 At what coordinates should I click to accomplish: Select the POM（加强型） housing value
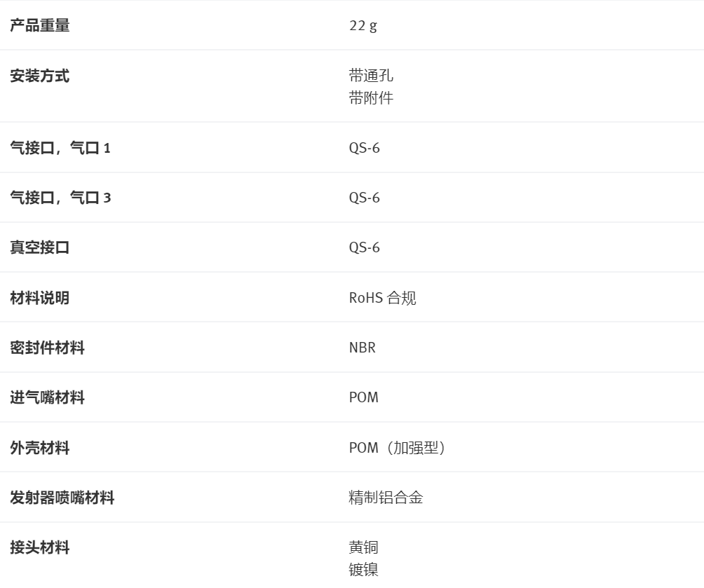pyautogui.click(x=398, y=449)
